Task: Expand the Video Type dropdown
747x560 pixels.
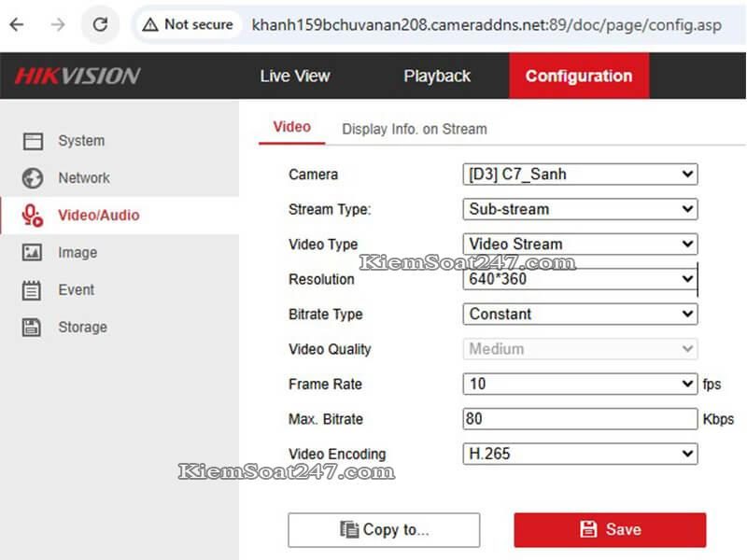Action: (580, 244)
